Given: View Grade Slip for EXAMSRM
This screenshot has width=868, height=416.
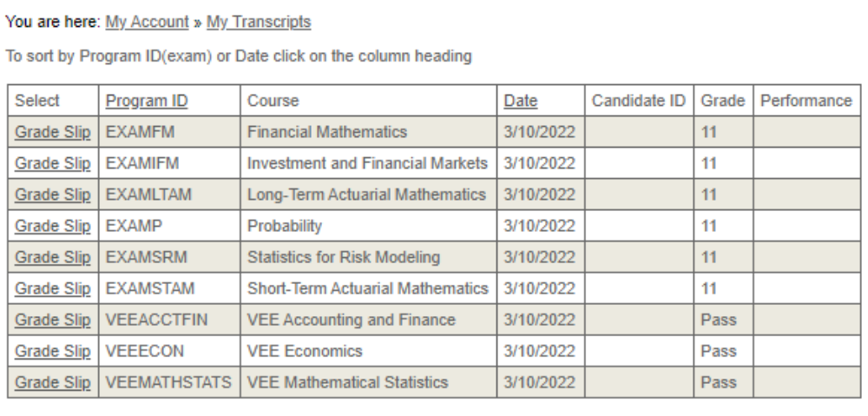Looking at the screenshot, I should [x=52, y=257].
